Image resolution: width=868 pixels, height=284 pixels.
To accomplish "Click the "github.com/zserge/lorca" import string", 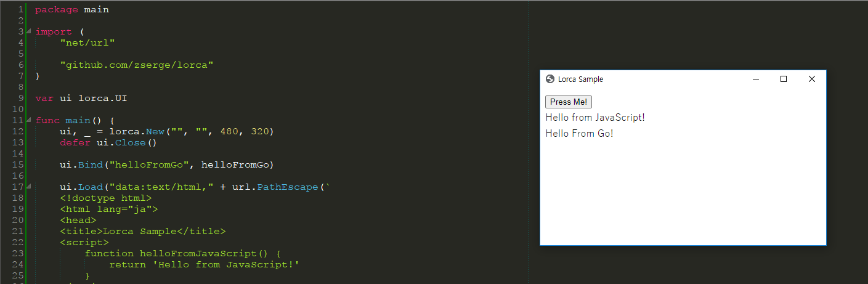I will tap(137, 65).
